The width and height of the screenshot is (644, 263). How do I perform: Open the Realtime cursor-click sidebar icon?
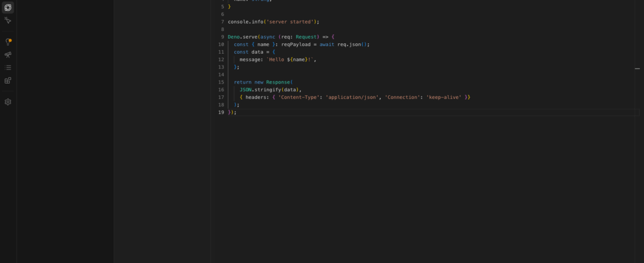[x=8, y=20]
